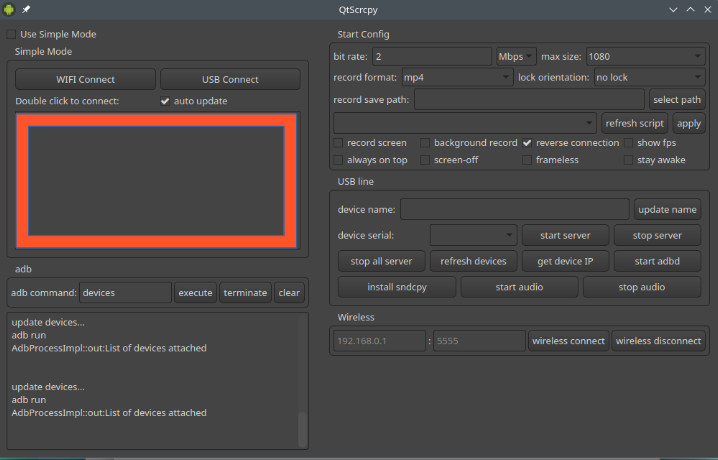718x460 pixels.
Task: Open the Mbps unit dropdown
Action: [x=515, y=56]
